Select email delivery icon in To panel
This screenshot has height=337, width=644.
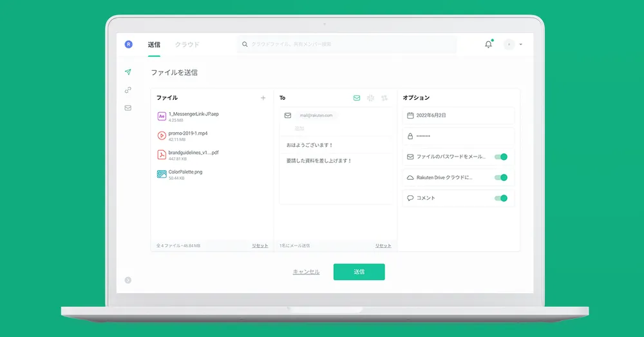click(357, 98)
